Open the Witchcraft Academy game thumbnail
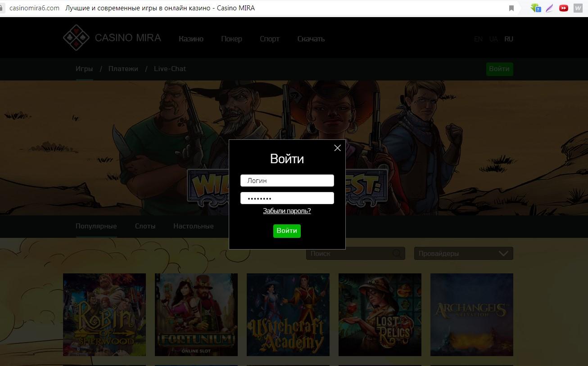This screenshot has width=588, height=366. pyautogui.click(x=288, y=315)
